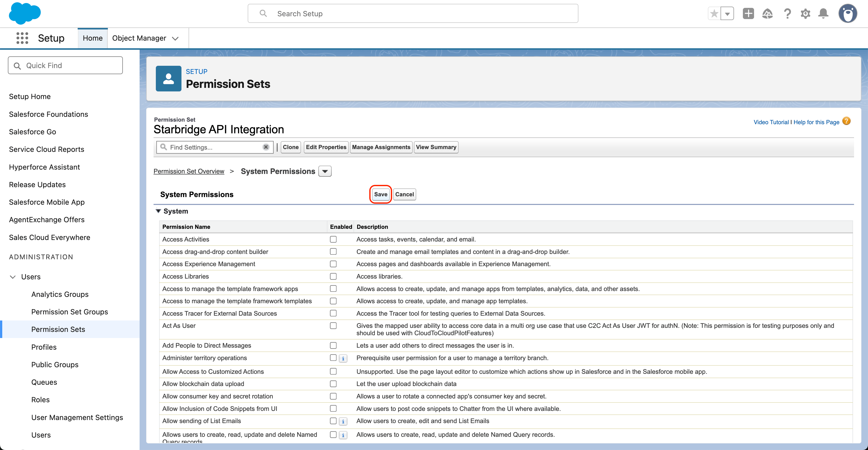The height and width of the screenshot is (450, 868).
Task: Open the System Permissions section dropdown
Action: click(325, 171)
